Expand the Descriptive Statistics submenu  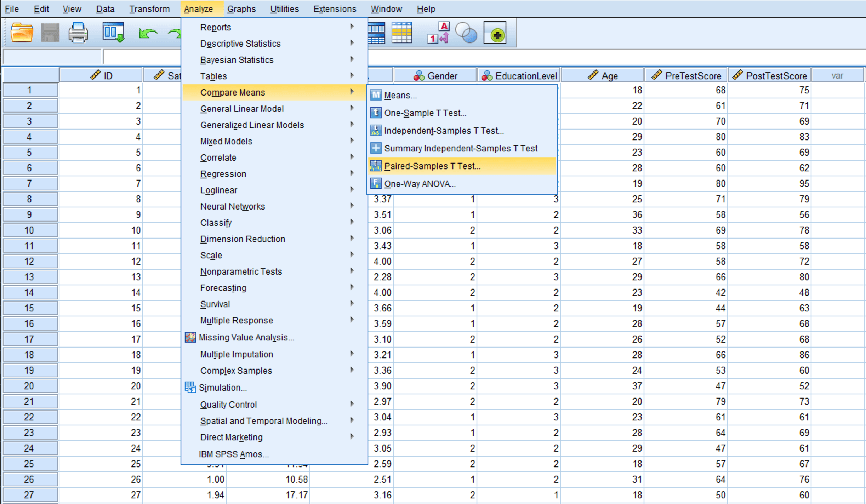click(240, 43)
